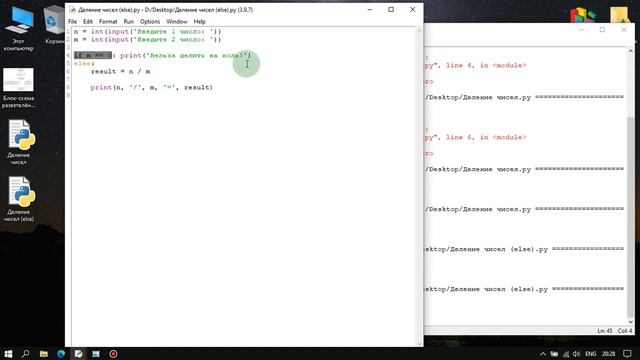The height and width of the screenshot is (360, 640).
Task: Click the editor scrollbar down arrow
Action: pos(419,344)
